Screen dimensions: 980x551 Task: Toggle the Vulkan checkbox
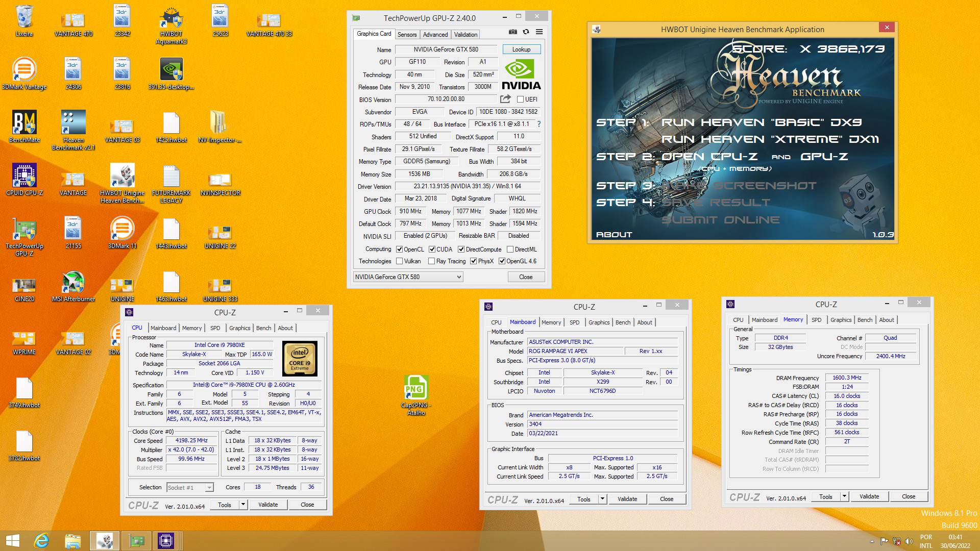(399, 261)
